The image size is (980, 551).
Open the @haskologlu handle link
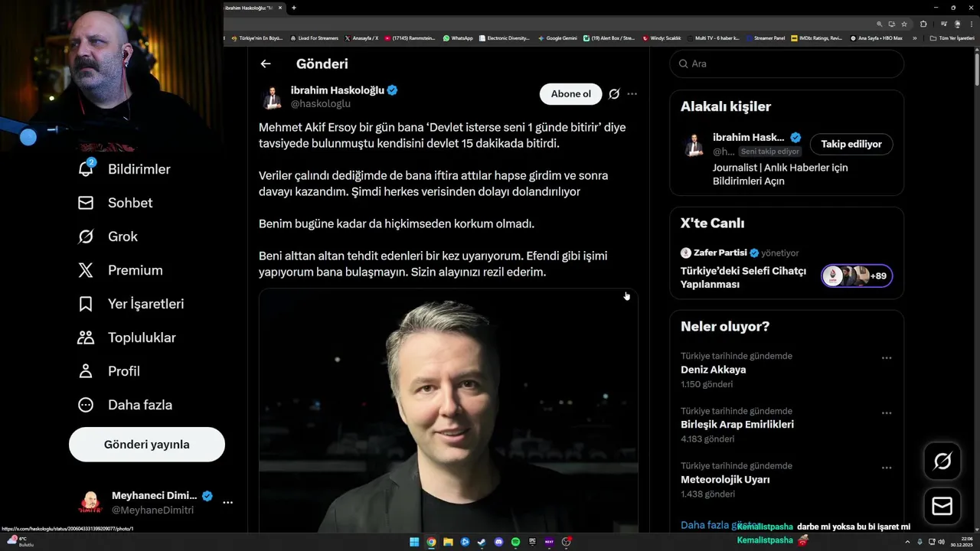[x=321, y=103]
